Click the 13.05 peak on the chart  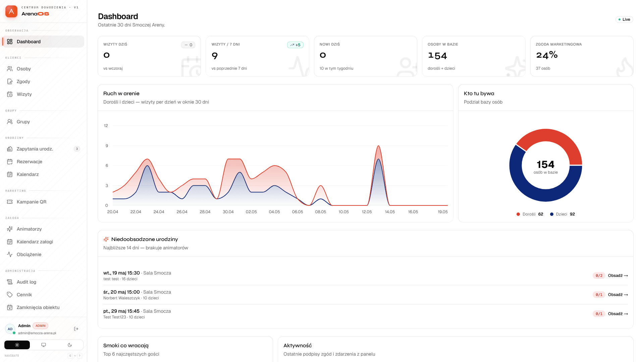(378, 146)
